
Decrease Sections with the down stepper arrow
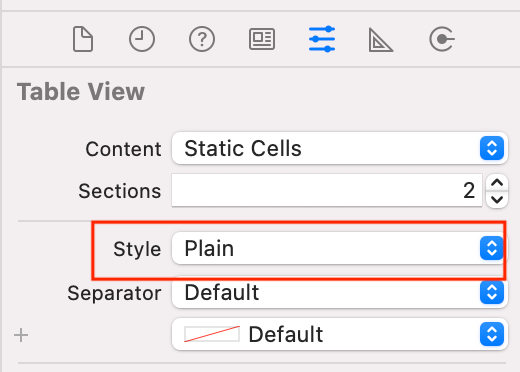(x=497, y=199)
